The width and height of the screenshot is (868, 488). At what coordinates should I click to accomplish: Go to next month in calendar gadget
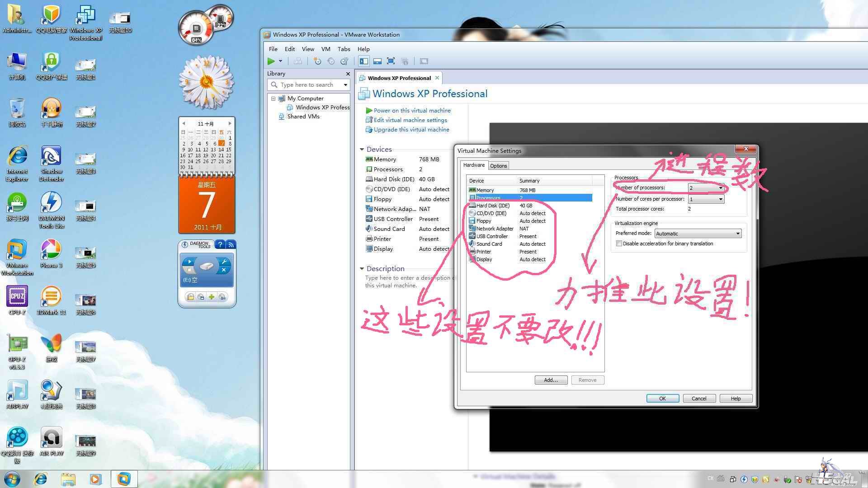click(230, 123)
